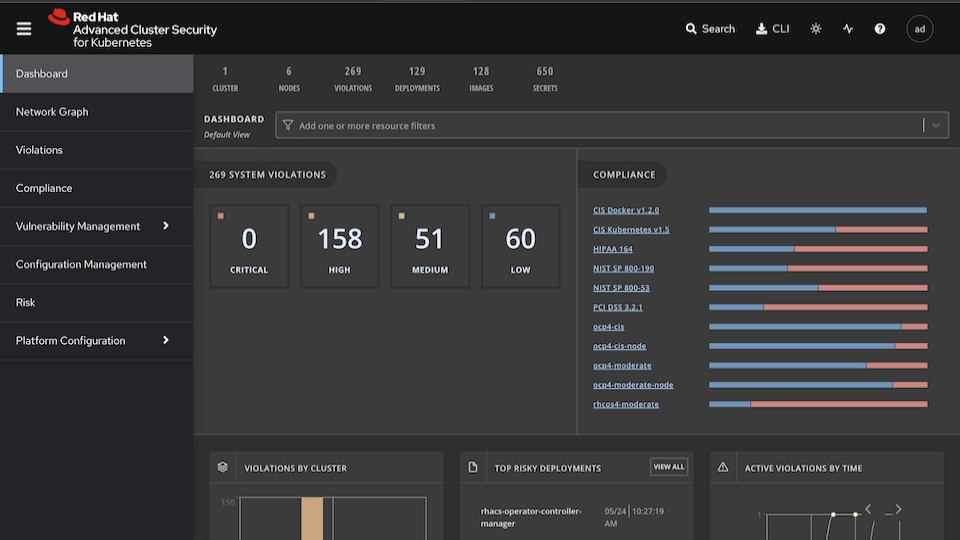Click View All risky deployments

click(x=669, y=467)
